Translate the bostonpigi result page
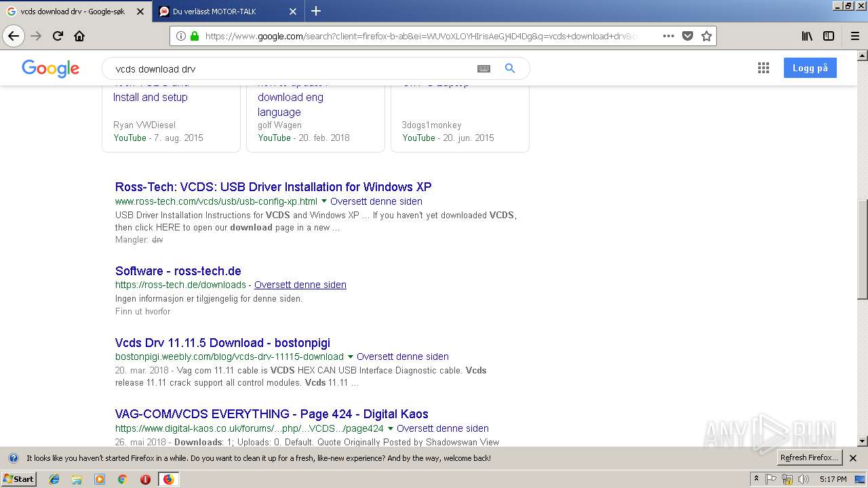This screenshot has width=868, height=488. (x=403, y=357)
